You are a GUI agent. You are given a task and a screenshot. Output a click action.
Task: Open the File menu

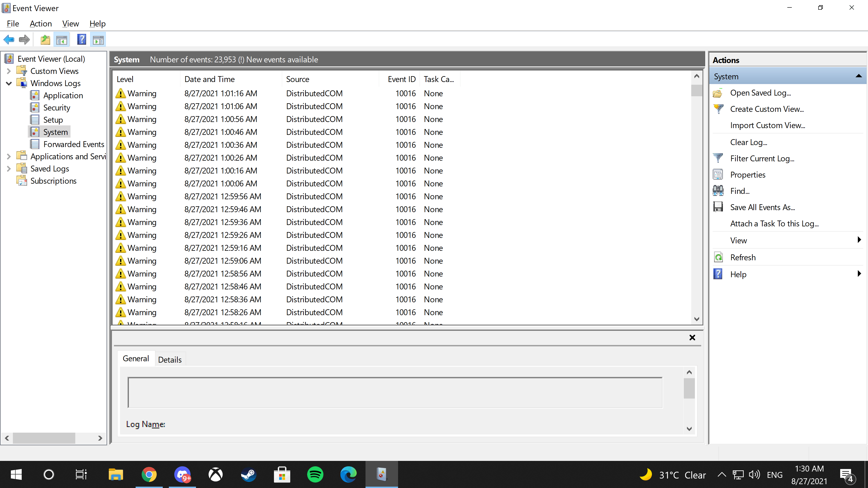coord(13,23)
